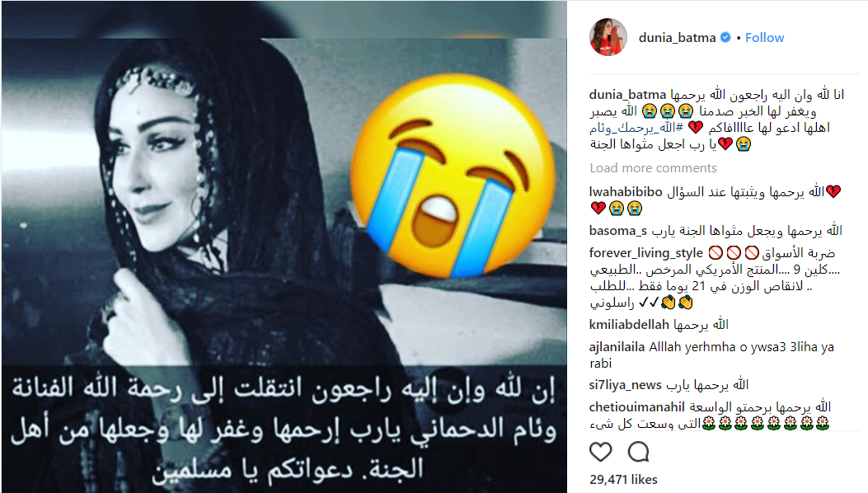868x493 pixels.
Task: Open dunia_batma profile picture avatar
Action: pos(608,37)
